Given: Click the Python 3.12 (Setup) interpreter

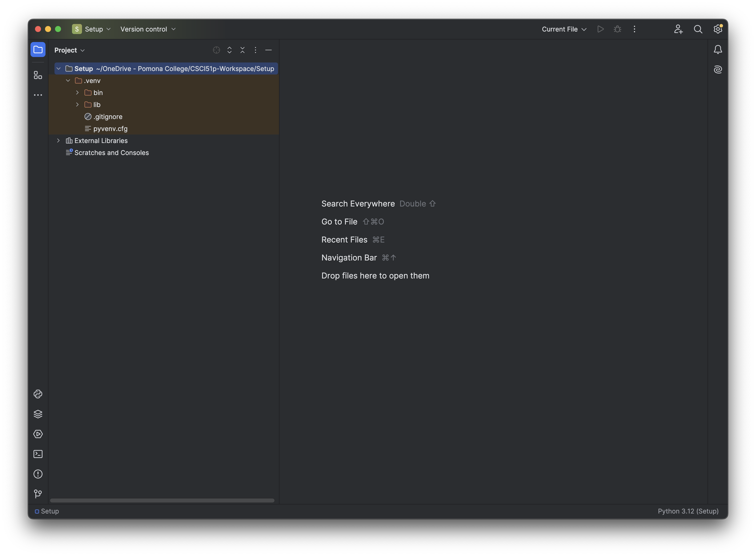Looking at the screenshot, I should (x=688, y=511).
